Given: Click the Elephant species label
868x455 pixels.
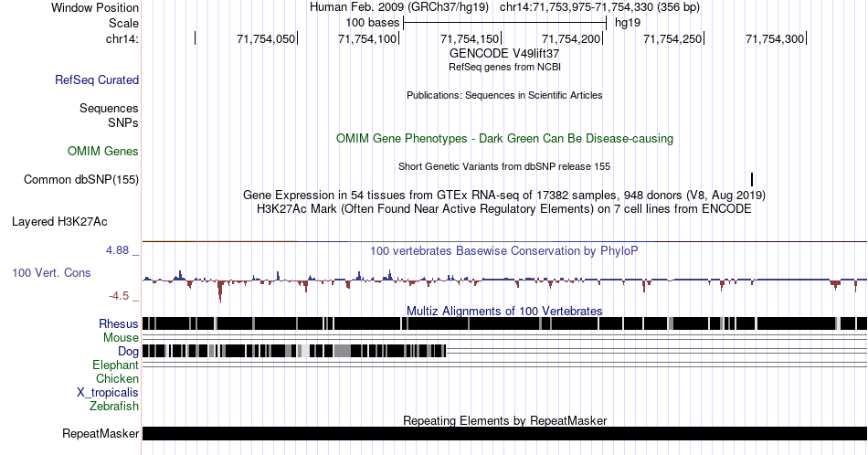Looking at the screenshot, I should [115, 365].
